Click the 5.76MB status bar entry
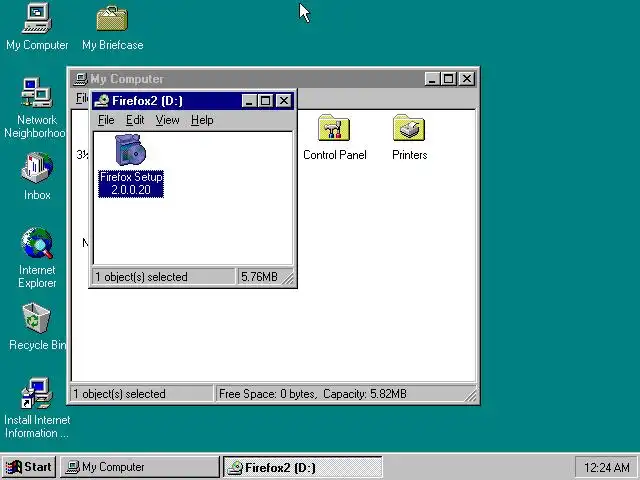 point(259,277)
